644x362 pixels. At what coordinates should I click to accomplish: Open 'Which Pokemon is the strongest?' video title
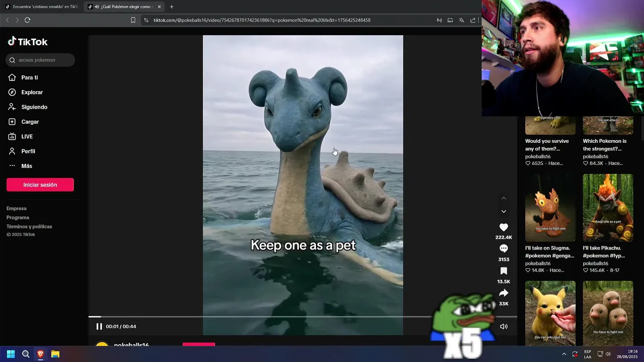click(605, 145)
